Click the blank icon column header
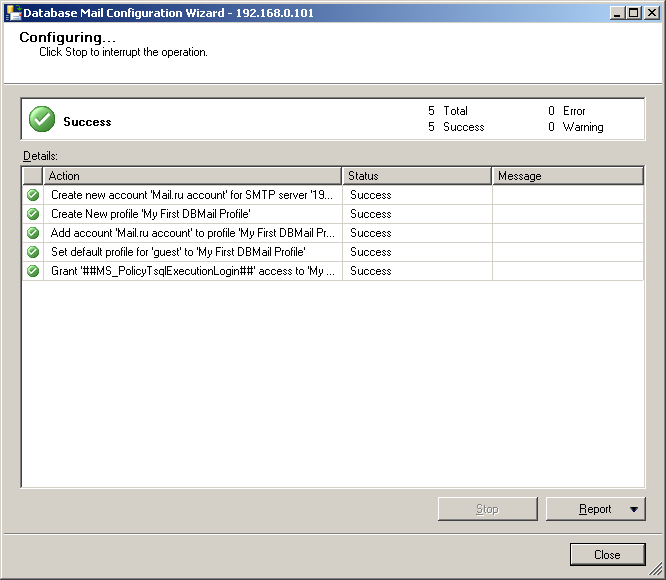The width and height of the screenshot is (666, 580). coord(32,176)
